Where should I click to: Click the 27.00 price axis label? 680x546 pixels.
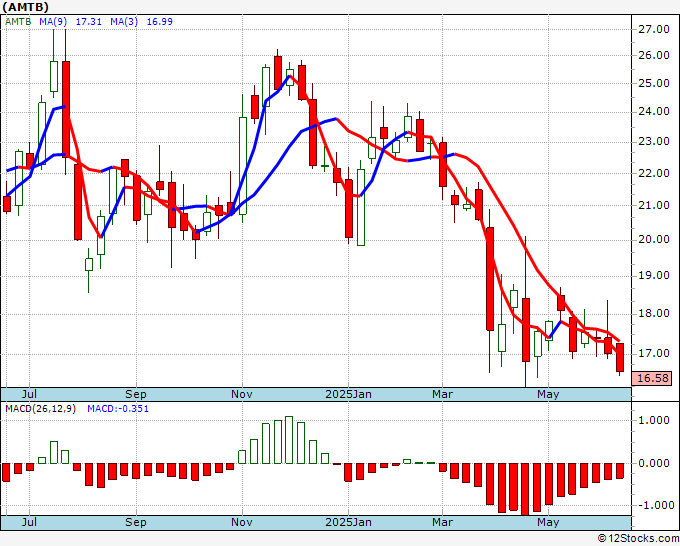coord(654,29)
